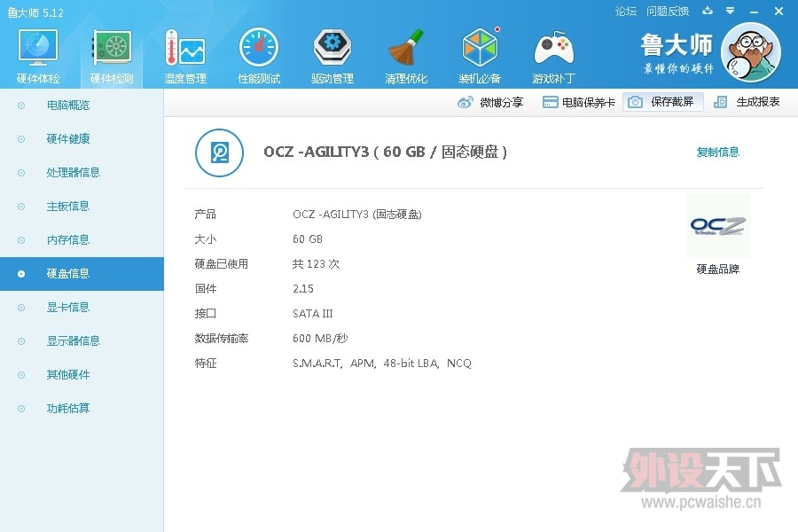Image resolution: width=798 pixels, height=532 pixels.
Task: Open the 论坛 forum link
Action: [x=626, y=12]
